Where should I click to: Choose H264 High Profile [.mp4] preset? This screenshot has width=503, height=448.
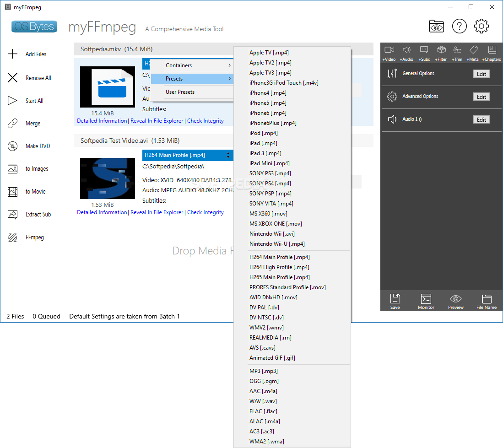(292, 267)
